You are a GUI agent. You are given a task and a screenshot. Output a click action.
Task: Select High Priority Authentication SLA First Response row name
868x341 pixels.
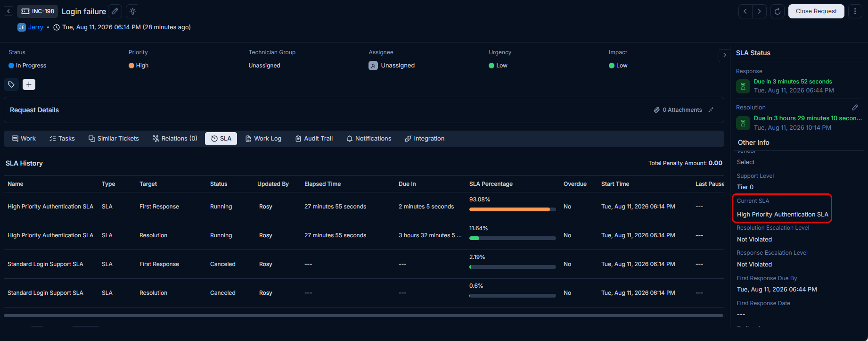50,207
